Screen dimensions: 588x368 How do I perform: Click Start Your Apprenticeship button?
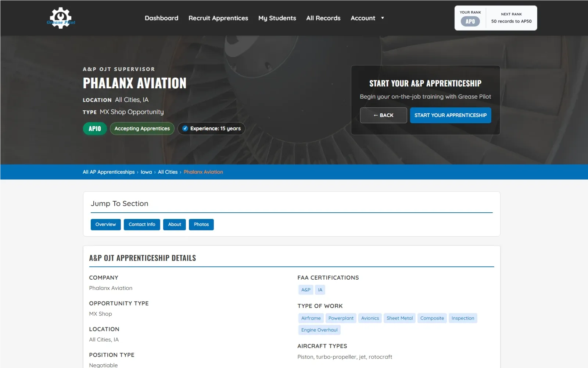click(451, 115)
